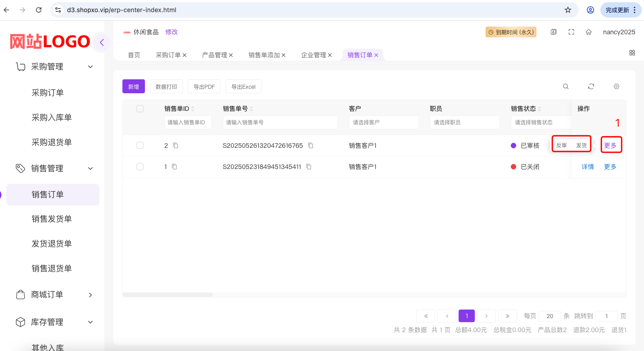Close the 销售订单 tab
644x351 pixels.
pyautogui.click(x=376, y=55)
